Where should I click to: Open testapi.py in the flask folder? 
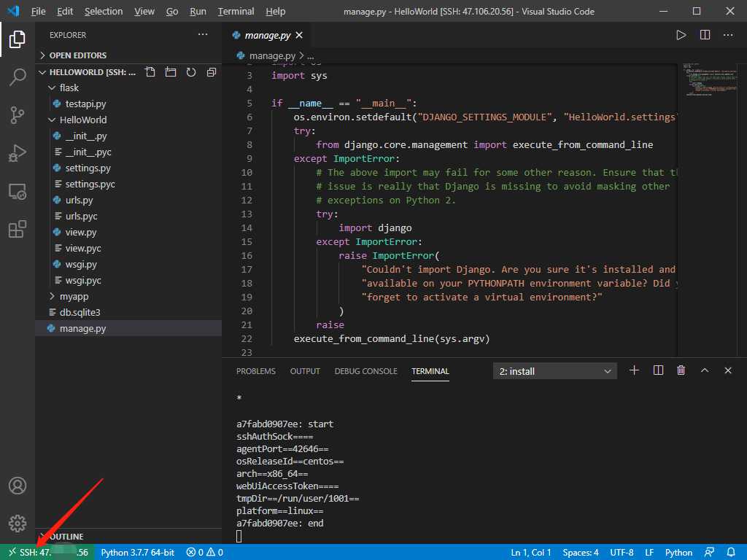click(85, 104)
